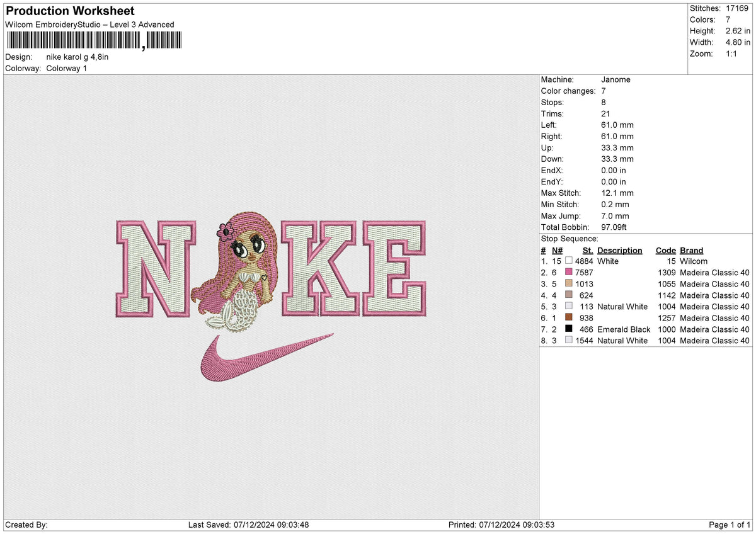Click the 'Code' column header
The width and height of the screenshot is (756, 534).
(x=666, y=250)
